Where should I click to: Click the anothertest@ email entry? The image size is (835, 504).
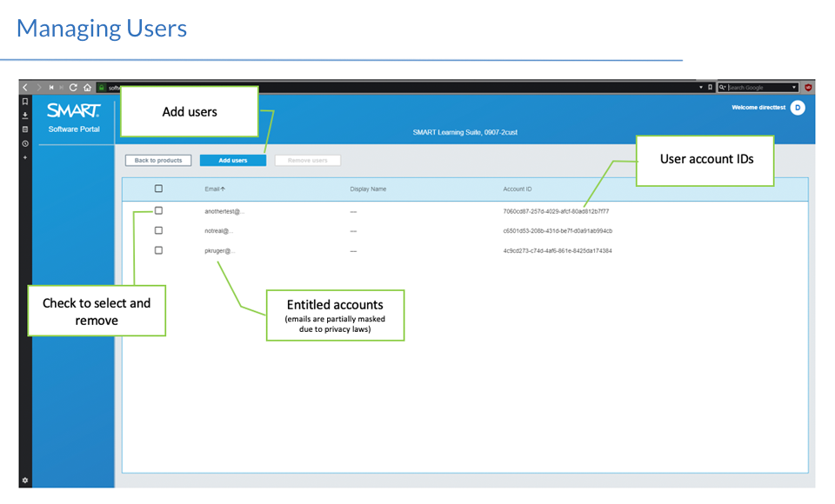point(224,211)
